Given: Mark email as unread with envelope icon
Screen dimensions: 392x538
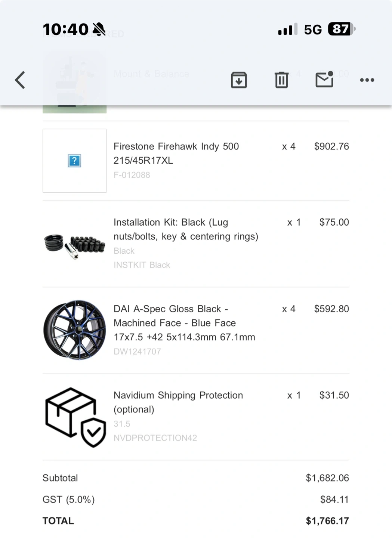Looking at the screenshot, I should (x=324, y=80).
